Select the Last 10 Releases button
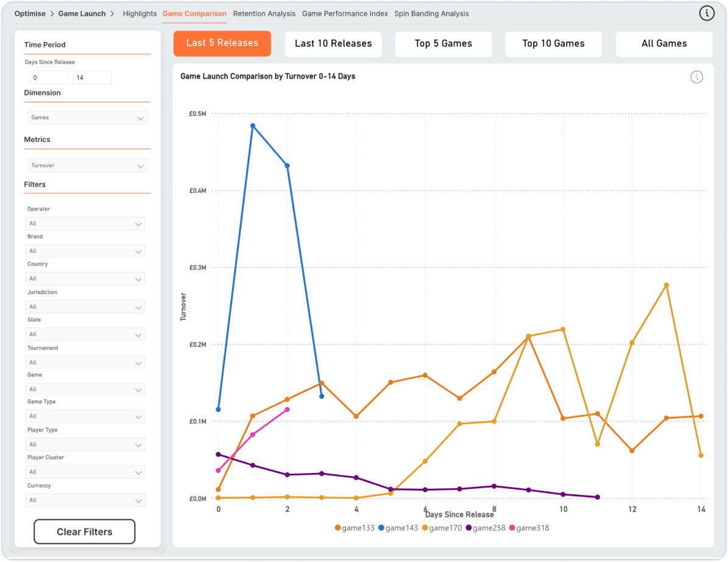 [x=333, y=44]
